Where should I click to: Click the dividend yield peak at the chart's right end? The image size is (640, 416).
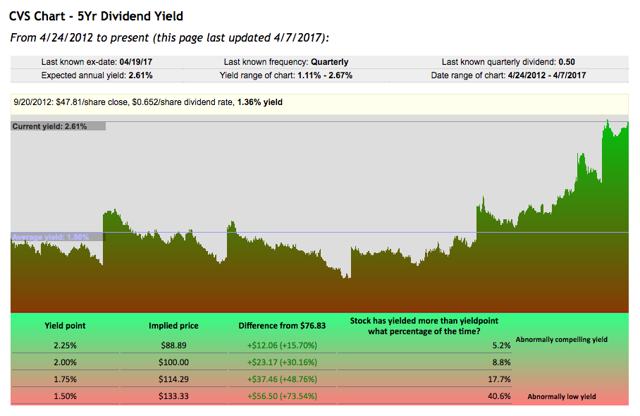pos(607,121)
